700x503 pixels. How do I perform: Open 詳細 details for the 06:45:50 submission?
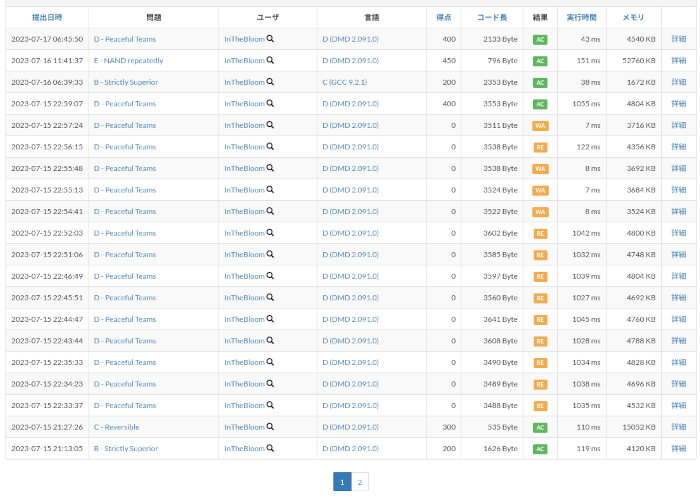[679, 39]
